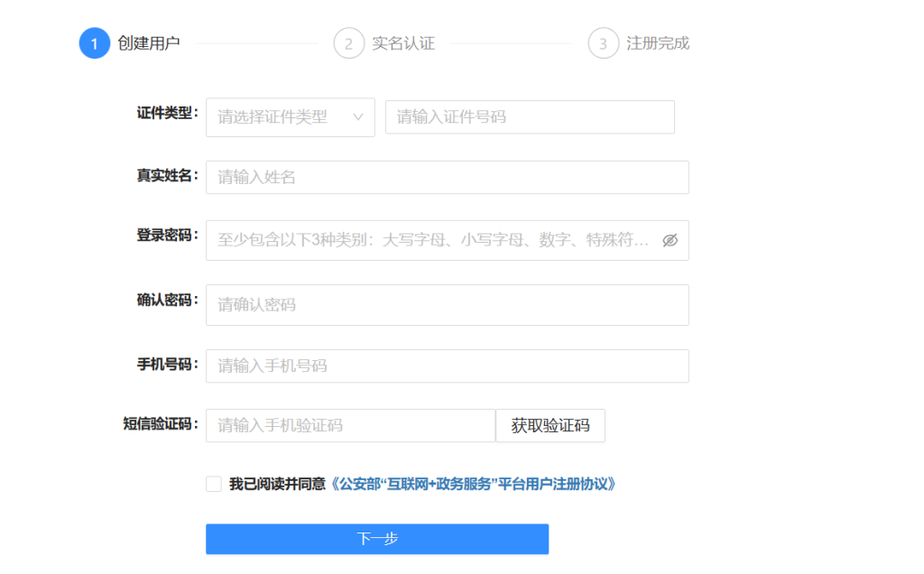Viewport: 924px width, 574px height.
Task: Click the 请输入姓名 real name field
Action: click(447, 178)
